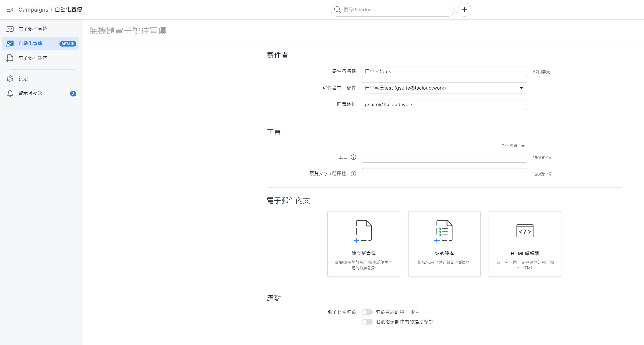Go to 設定 in the sidebar
Image resolution: width=644 pixels, height=345 pixels.
tap(23, 79)
